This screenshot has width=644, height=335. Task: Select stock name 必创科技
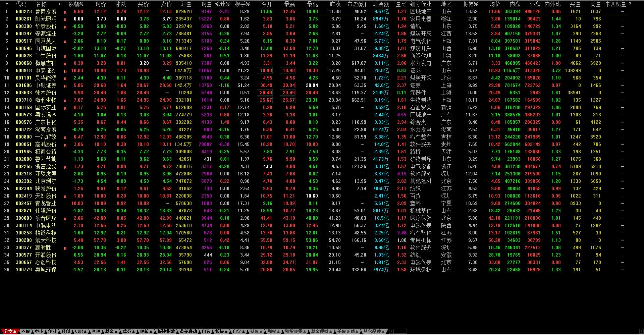[46, 262]
